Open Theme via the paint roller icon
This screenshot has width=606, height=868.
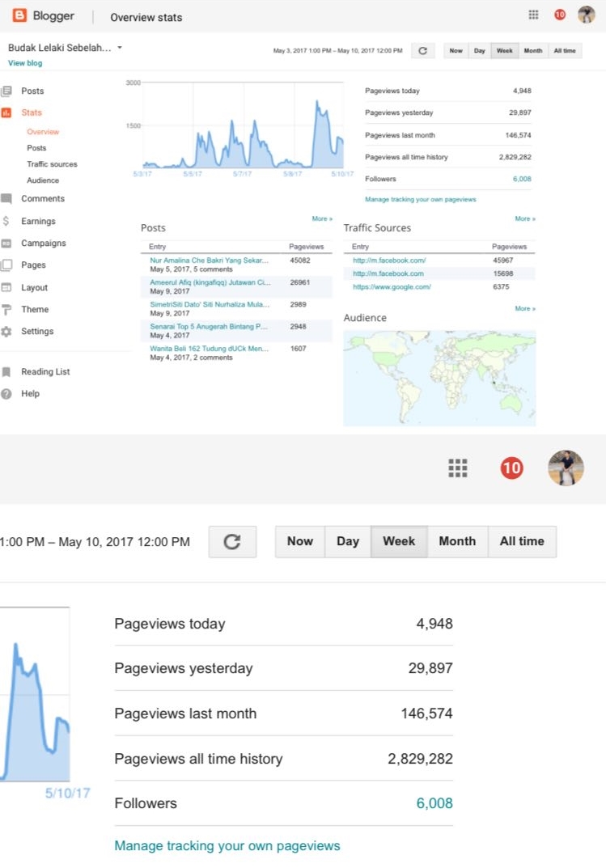tap(6, 310)
